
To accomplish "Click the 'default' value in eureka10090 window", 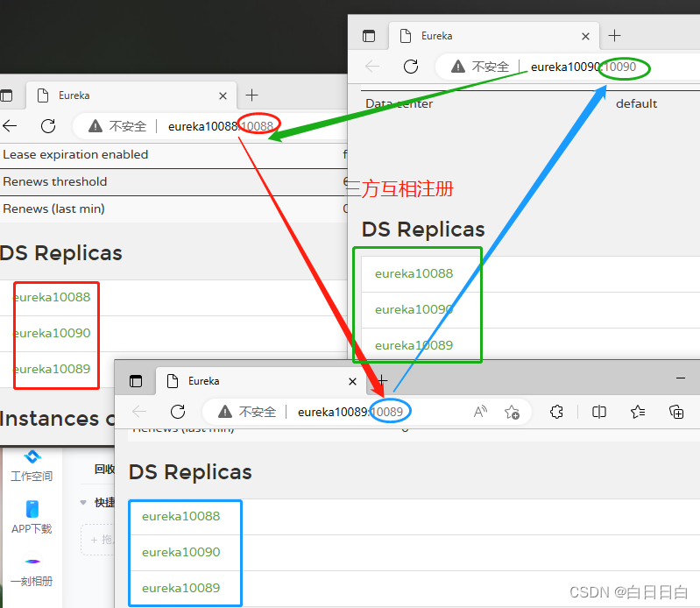I will tap(637, 103).
